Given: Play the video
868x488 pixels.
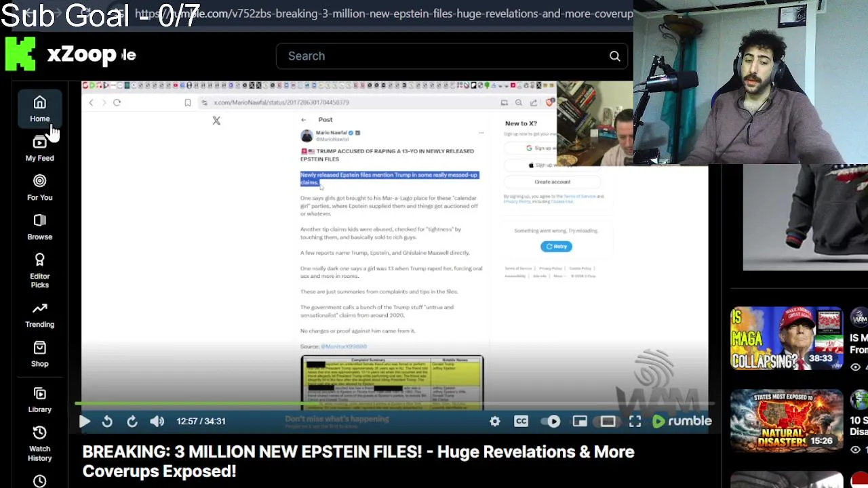Looking at the screenshot, I should tap(85, 421).
